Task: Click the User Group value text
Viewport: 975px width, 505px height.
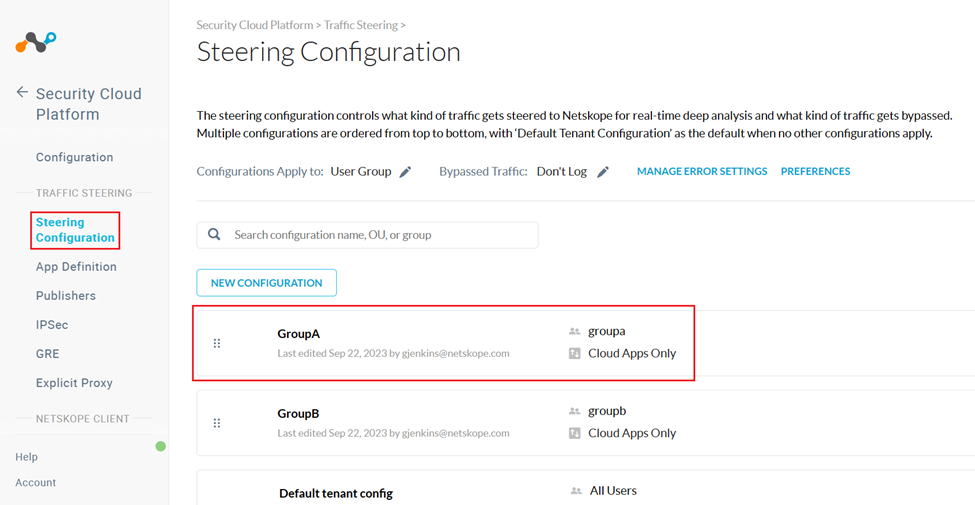Action: [x=361, y=172]
